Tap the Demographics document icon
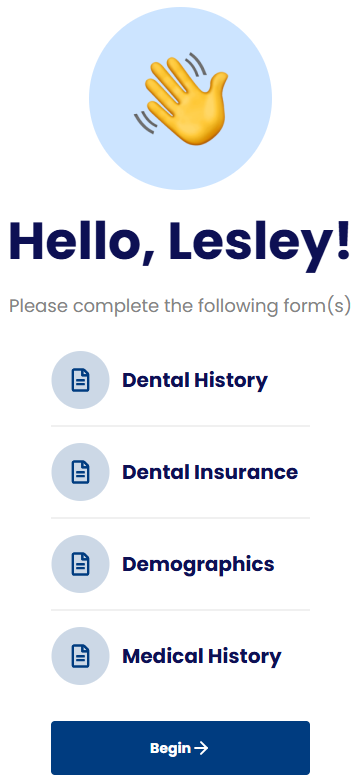The height and width of the screenshot is (778, 360). click(80, 564)
